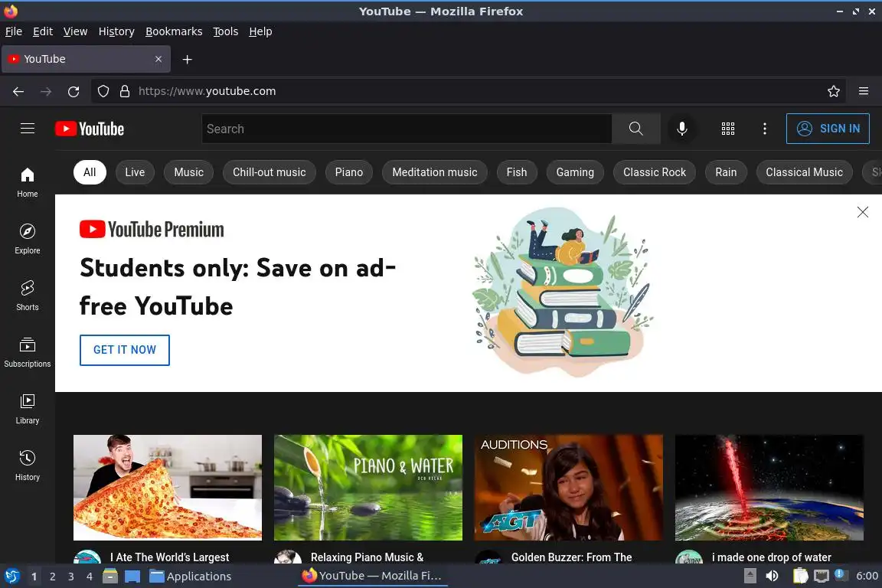Open the tracking protection shield icon
The width and height of the screenshot is (882, 588).
coord(103,91)
